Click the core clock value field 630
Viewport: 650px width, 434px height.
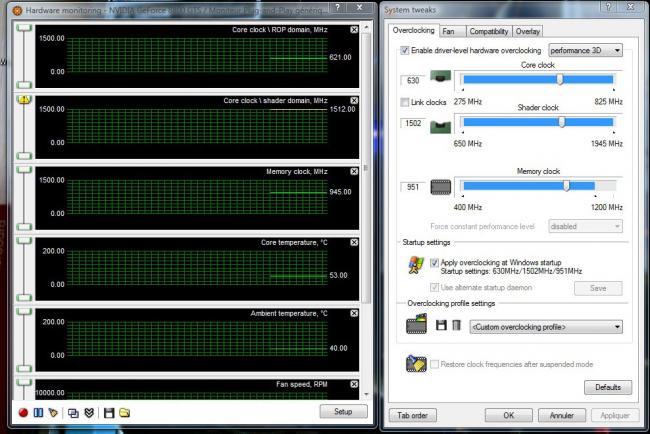tap(413, 80)
